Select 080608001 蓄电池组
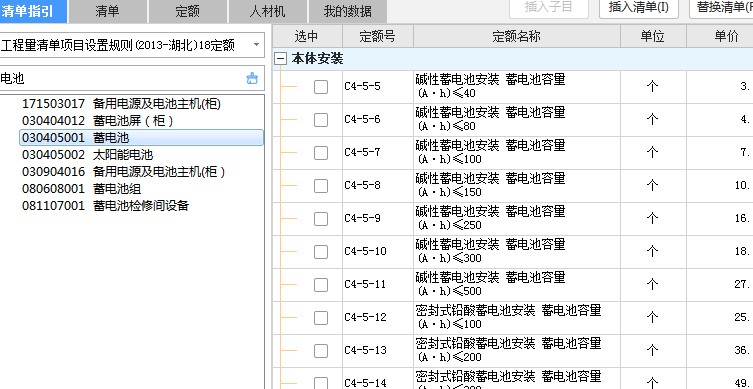753x389 pixels. click(x=82, y=189)
